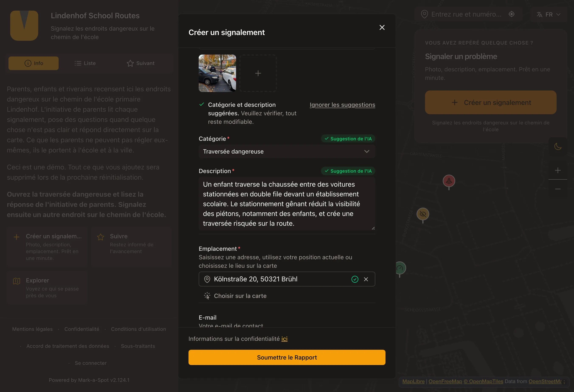Click the Lindenhof School Routes logo
The width and height of the screenshot is (574, 392).
[x=24, y=25]
